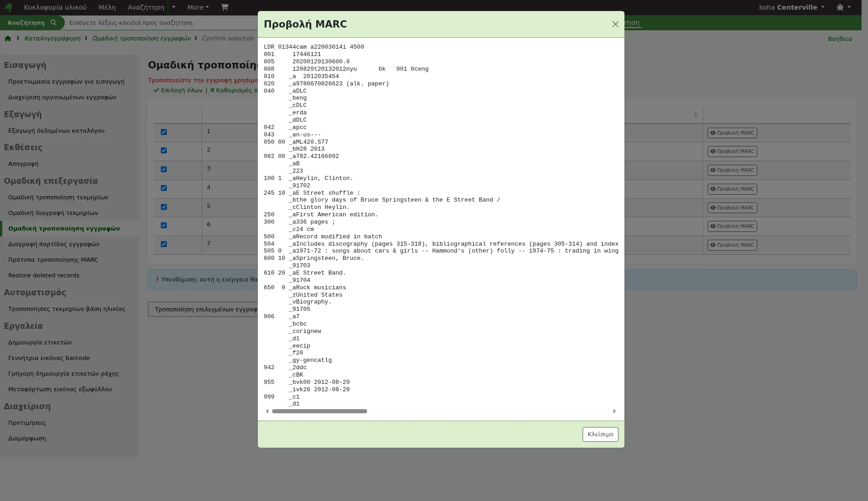This screenshot has height=501, width=868.
Task: Click the magnifier icon on the Αναζήτηση button
Action: coord(53,23)
